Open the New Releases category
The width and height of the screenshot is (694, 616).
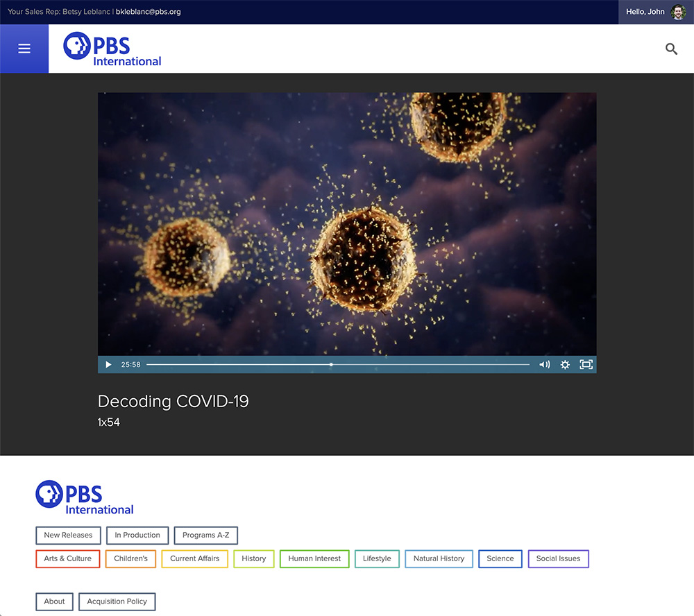68,536
